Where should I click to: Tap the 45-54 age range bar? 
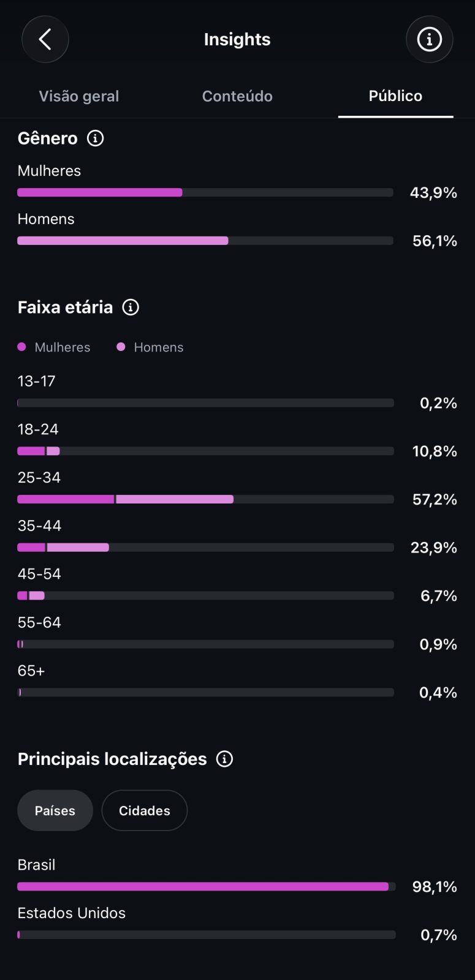click(205, 595)
